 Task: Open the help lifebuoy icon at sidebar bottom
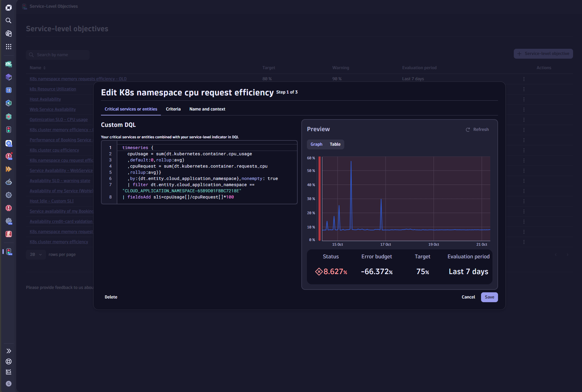coord(9,361)
